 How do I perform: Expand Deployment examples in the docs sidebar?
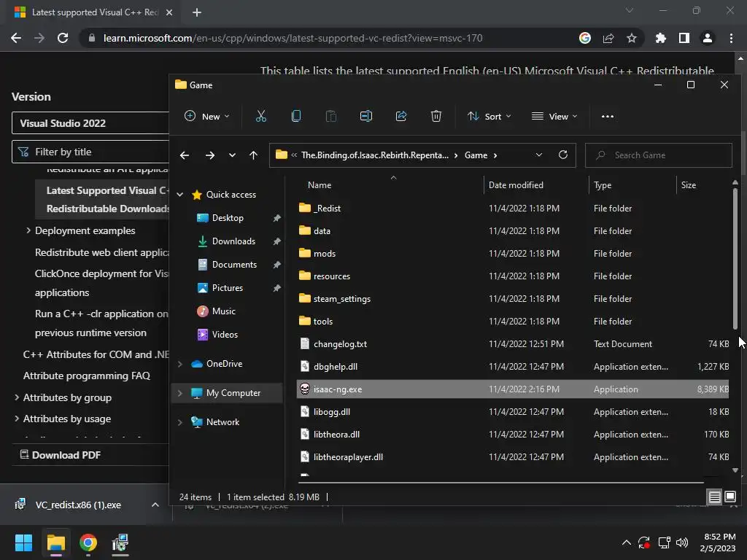[28, 230]
